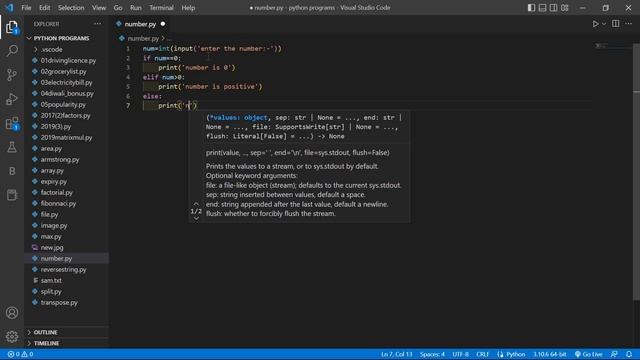Open the Manage gear icon
Screen dimensions: 640x360
tap(12, 336)
